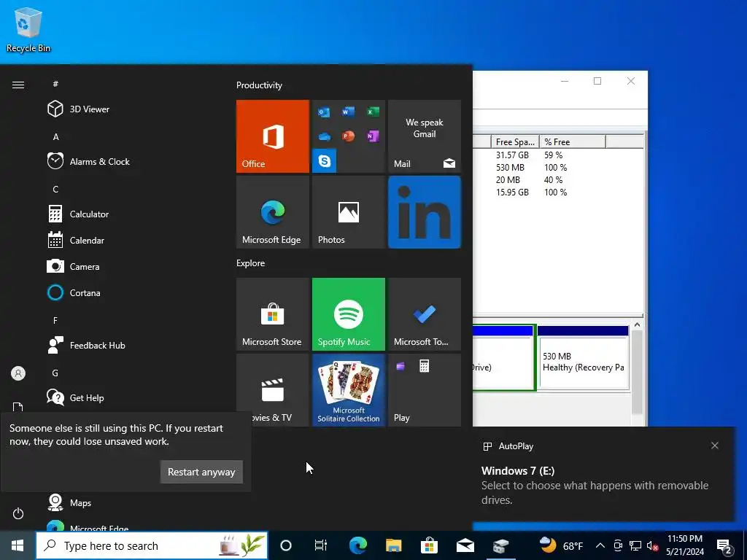Screen dimensions: 747x560
Task: Open the Movies & TV tile
Action: [273, 390]
